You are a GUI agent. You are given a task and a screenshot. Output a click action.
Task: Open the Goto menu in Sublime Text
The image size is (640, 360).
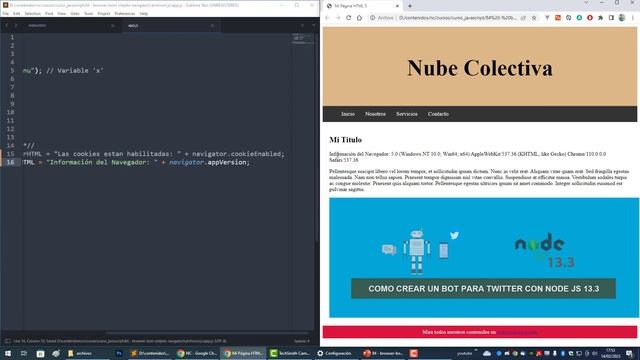coord(75,13)
